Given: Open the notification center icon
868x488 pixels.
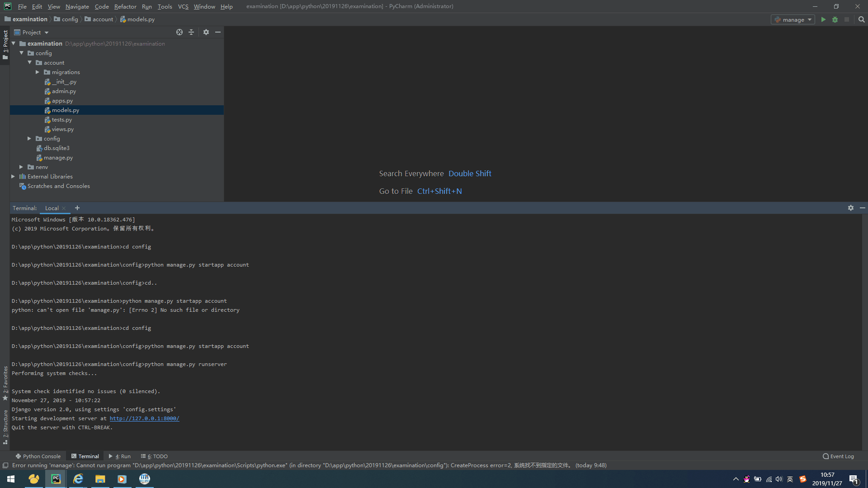Looking at the screenshot, I should 854,479.
